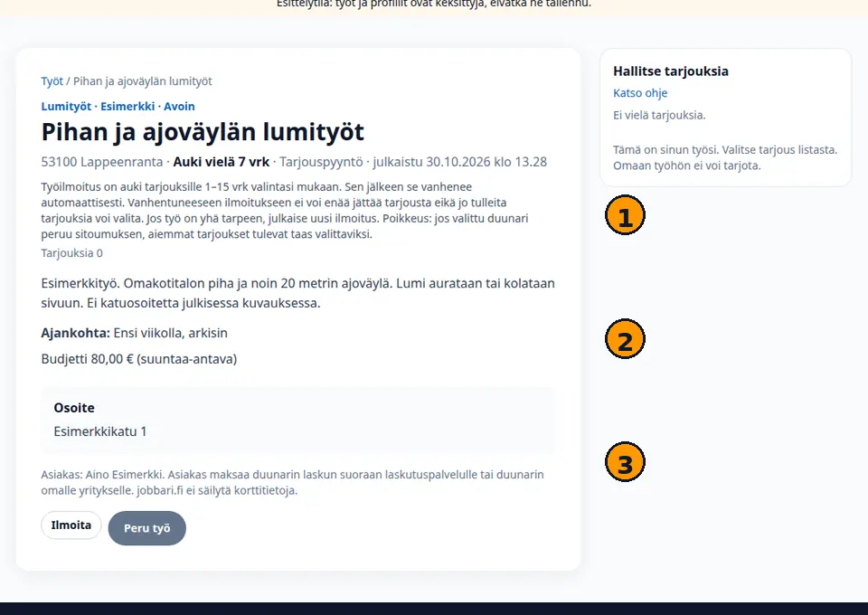Screen dimensions: 868x615
Task: Click the Työilmoitus on auki tarjouksille paragraph
Action: coord(285,211)
